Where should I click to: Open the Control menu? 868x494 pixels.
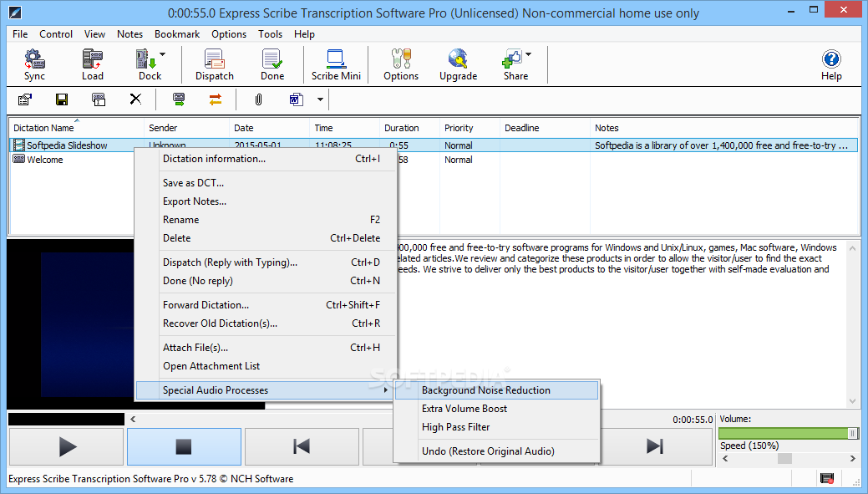coord(56,34)
